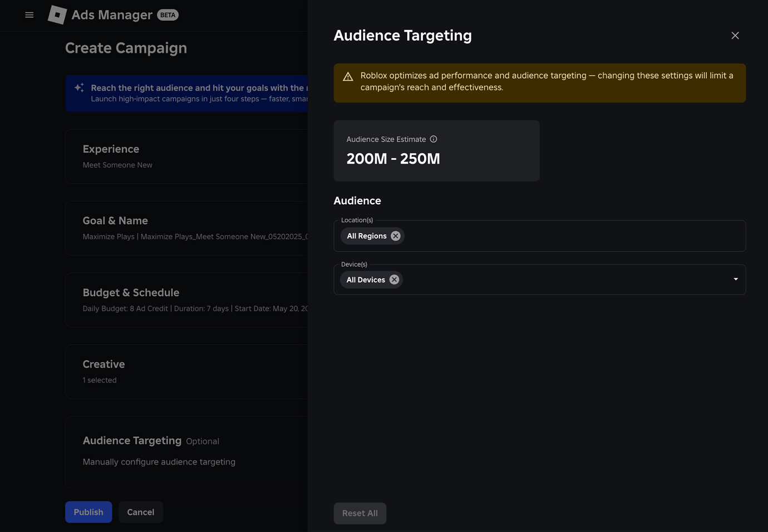Cancel campaign creation
Screen dimensions: 768x532
[141, 512]
